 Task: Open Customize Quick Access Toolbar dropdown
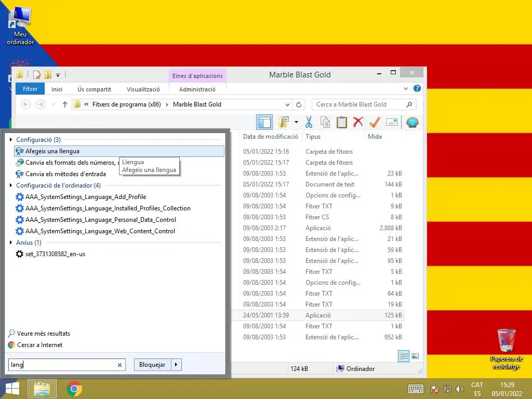coord(58,75)
